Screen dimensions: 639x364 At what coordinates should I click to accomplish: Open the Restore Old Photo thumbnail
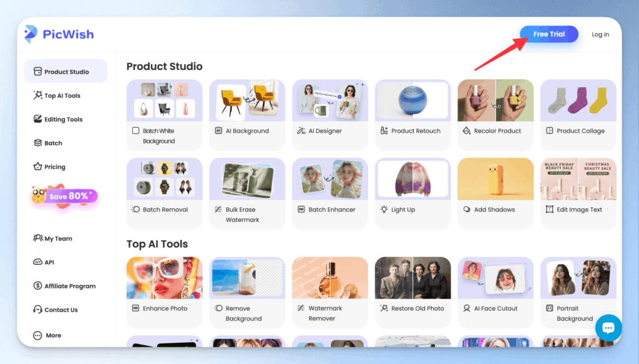click(412, 278)
